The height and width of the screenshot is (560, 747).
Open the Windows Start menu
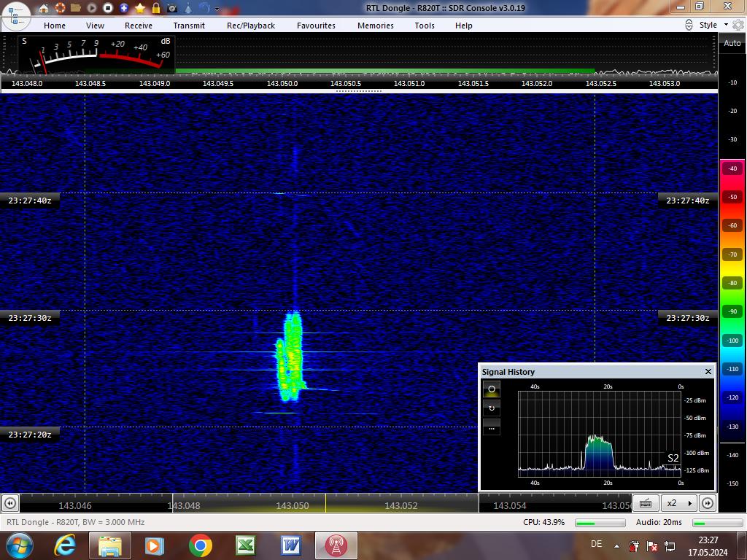tap(18, 545)
